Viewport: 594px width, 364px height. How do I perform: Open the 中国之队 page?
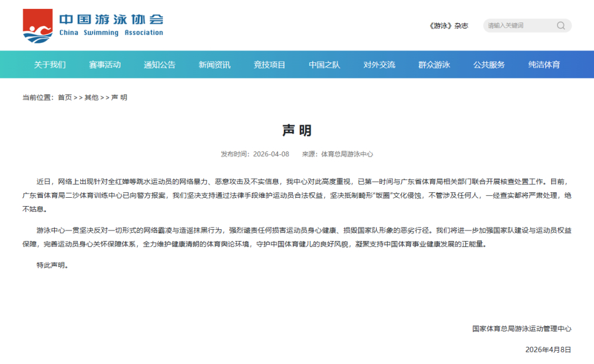(x=324, y=65)
